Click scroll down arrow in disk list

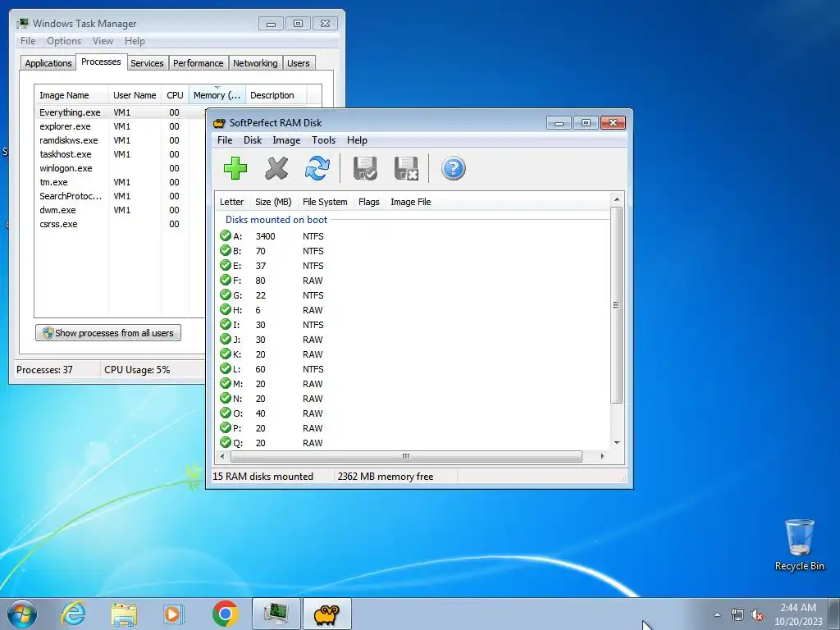617,443
